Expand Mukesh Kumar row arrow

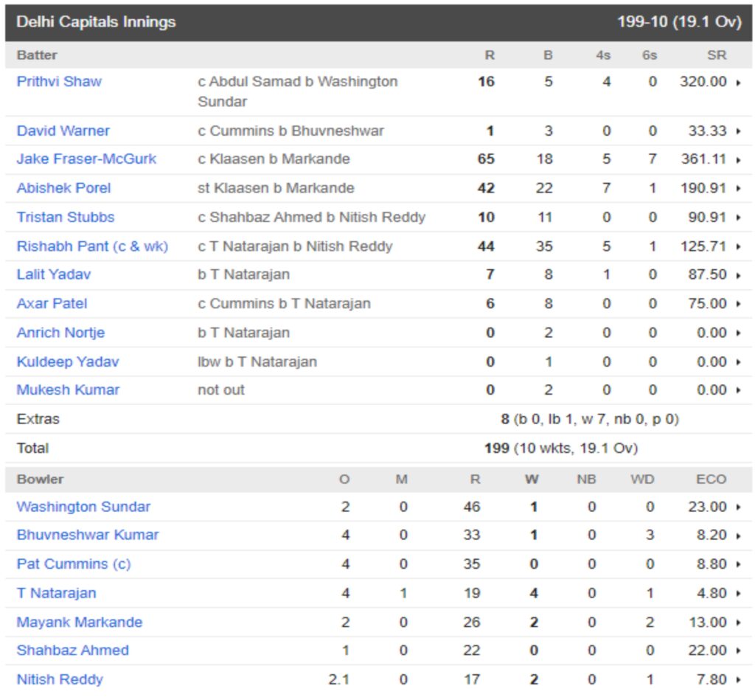point(739,391)
